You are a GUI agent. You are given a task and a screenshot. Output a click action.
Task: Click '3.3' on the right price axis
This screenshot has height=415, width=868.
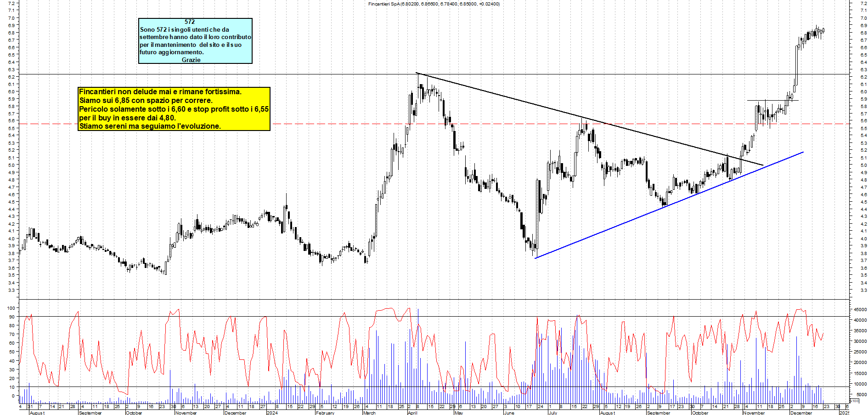click(x=864, y=290)
